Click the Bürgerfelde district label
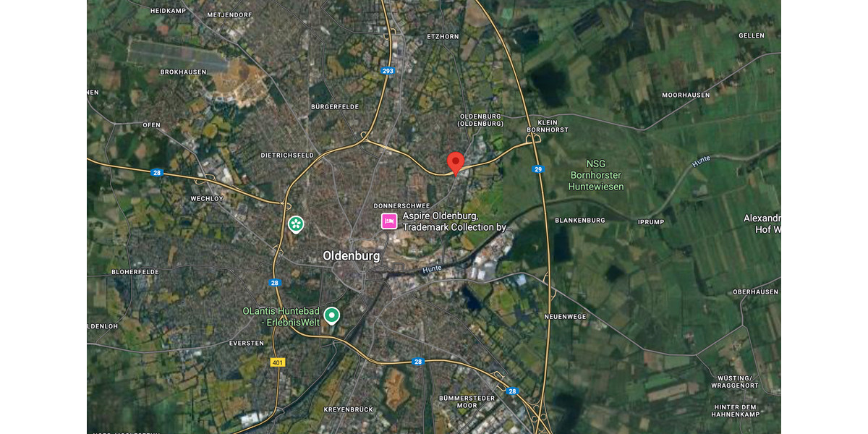The image size is (868, 434). (334, 106)
